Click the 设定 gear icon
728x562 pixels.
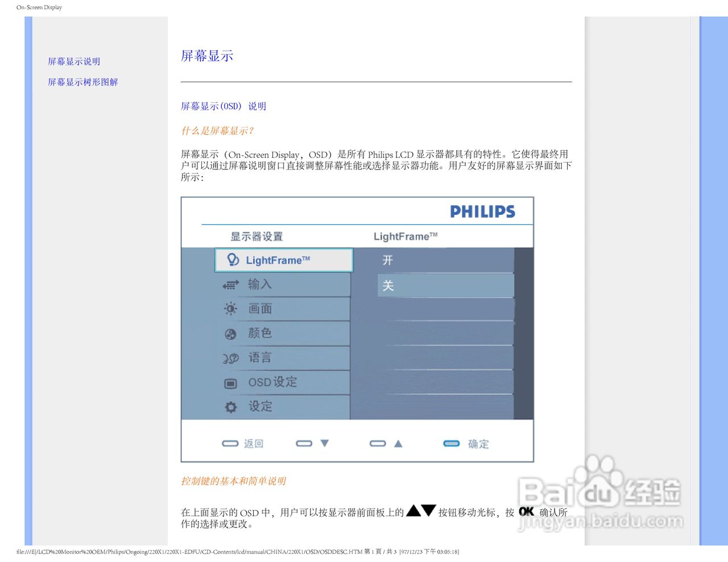click(230, 407)
